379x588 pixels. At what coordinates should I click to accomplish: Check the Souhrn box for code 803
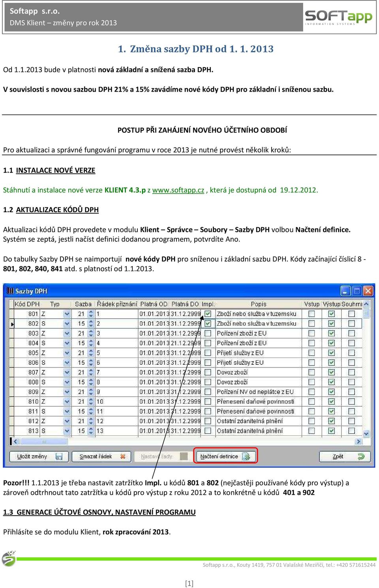351,333
